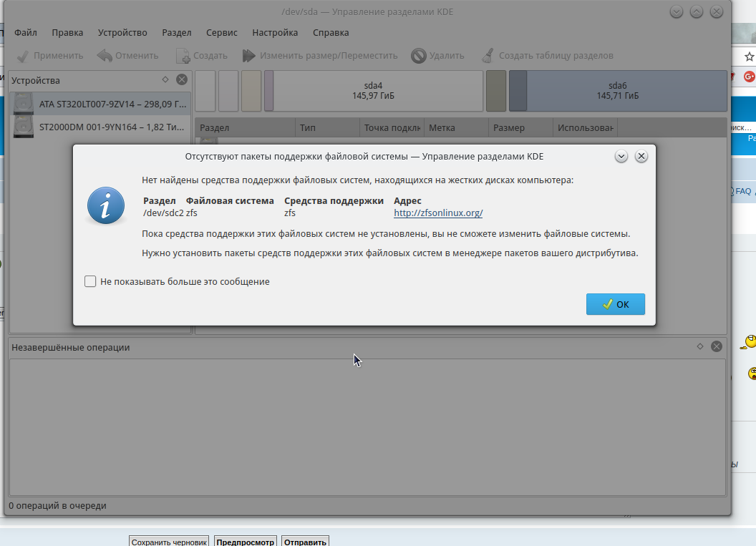
Task: Click the main window down-chevron title button
Action: (677, 11)
